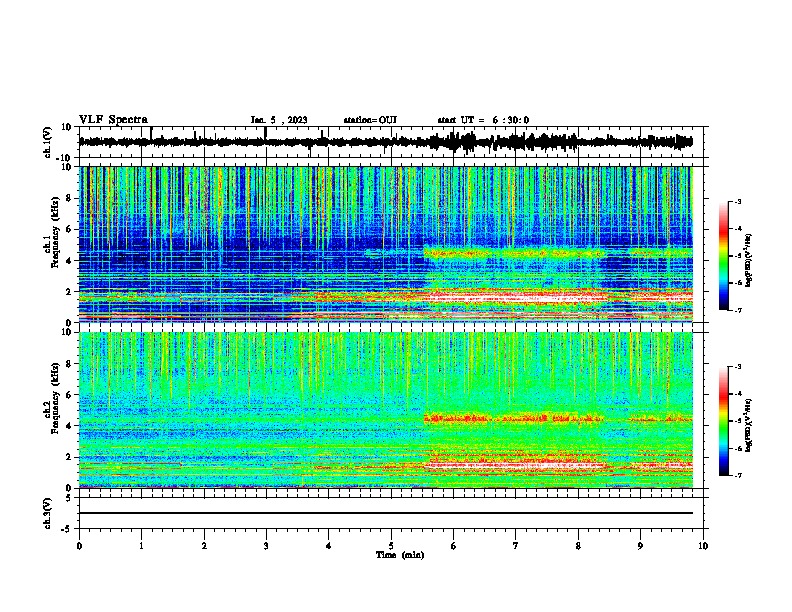Click time axis tick label "0"
Viewport: 792px width, 612px height.
pyautogui.click(x=79, y=546)
